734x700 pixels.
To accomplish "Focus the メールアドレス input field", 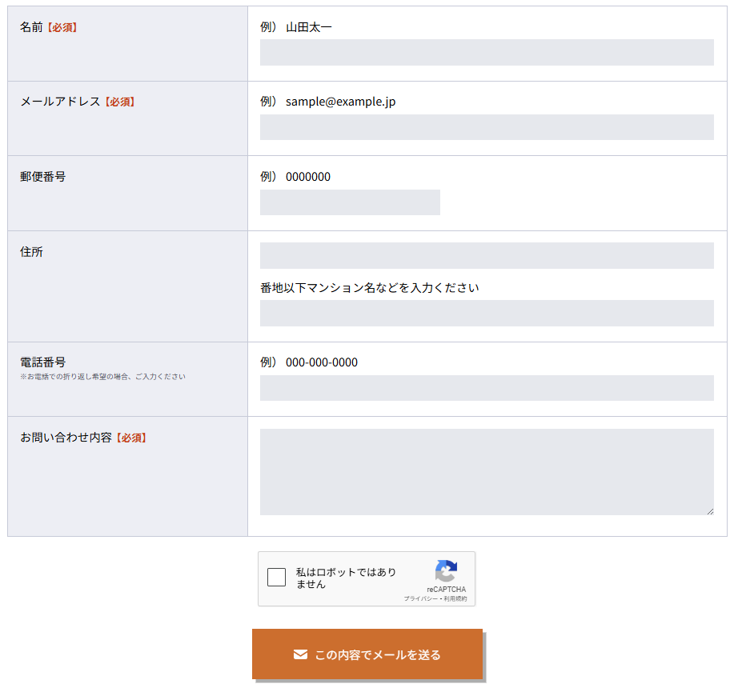I will tap(487, 127).
